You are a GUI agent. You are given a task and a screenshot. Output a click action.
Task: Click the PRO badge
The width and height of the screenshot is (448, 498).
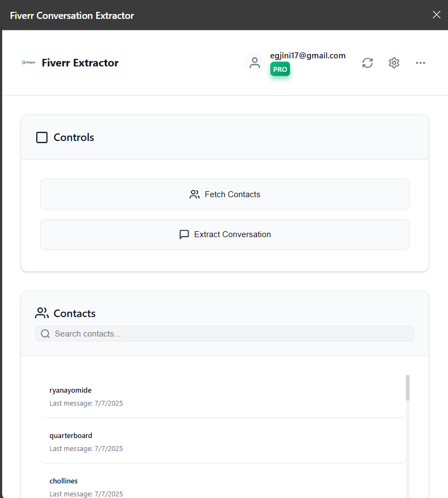(x=280, y=69)
